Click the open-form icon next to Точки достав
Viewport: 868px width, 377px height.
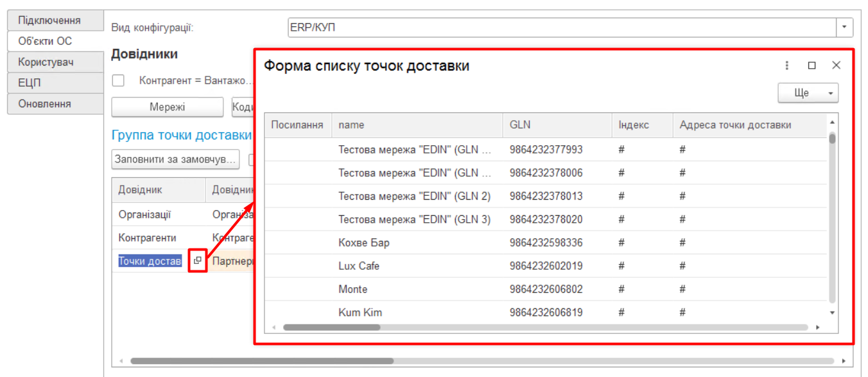(x=198, y=261)
